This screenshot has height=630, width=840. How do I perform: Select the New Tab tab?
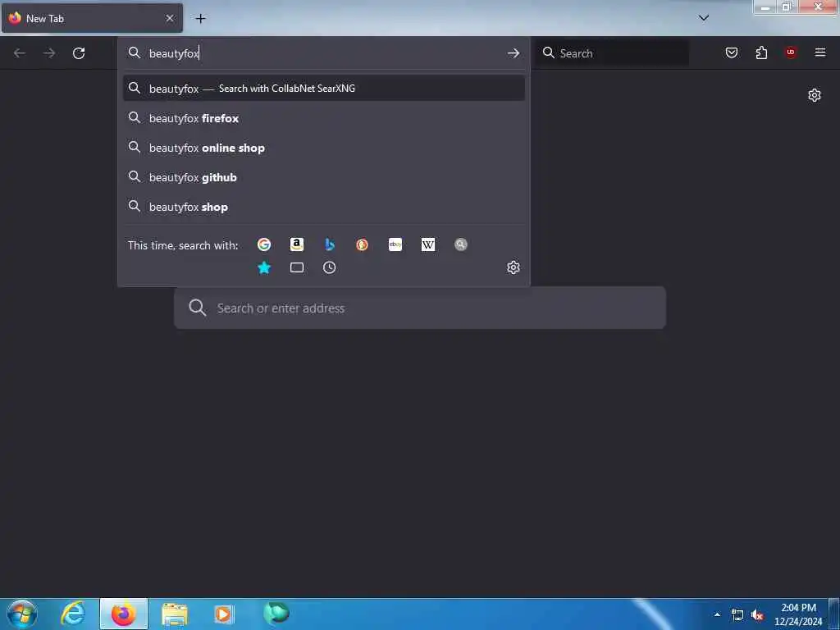(x=92, y=18)
